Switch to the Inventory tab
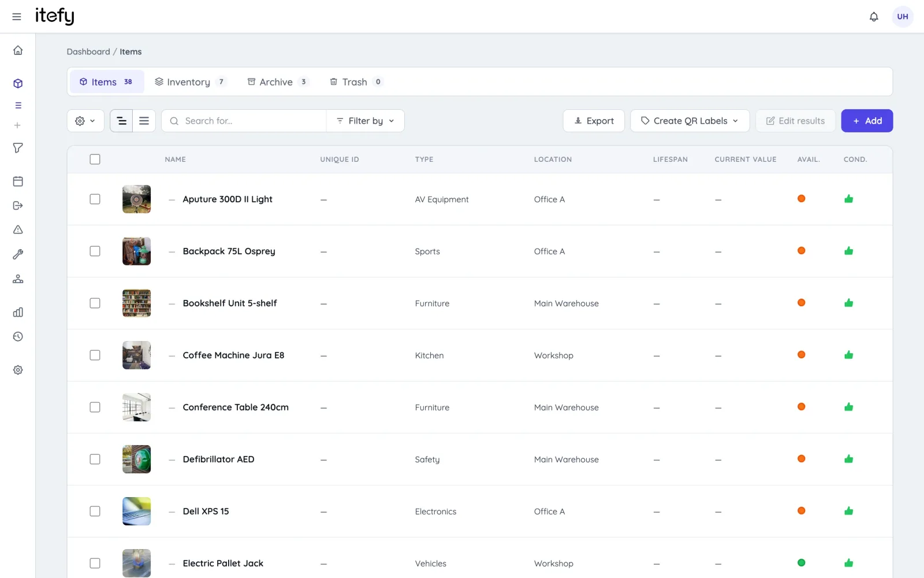The width and height of the screenshot is (924, 578). 190,82
